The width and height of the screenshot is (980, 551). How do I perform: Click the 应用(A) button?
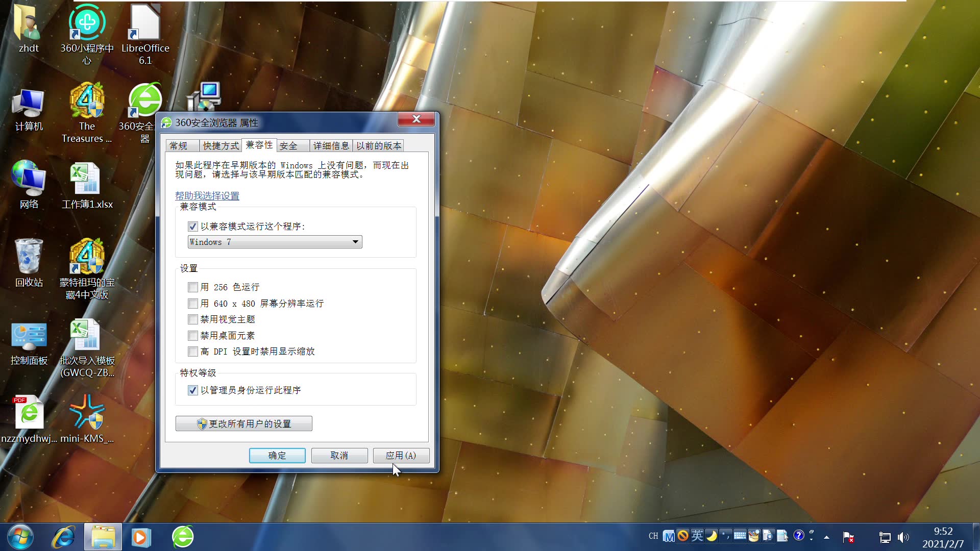401,455
